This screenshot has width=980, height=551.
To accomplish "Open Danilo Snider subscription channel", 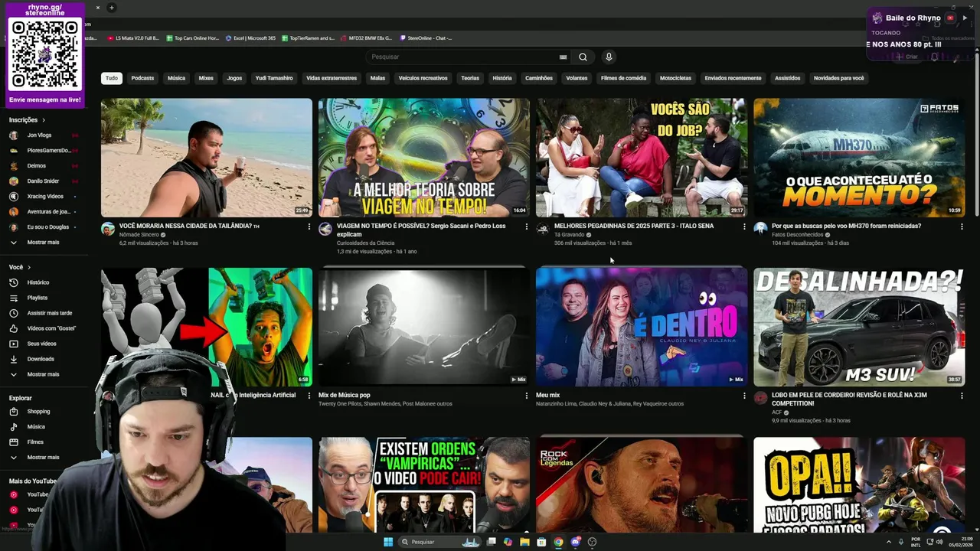I will click(43, 181).
